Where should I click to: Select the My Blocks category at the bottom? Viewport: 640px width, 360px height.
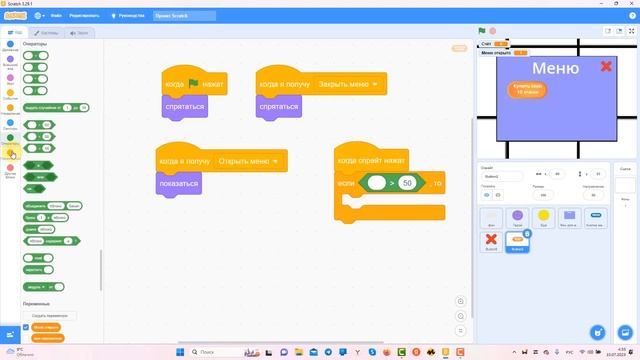[x=10, y=168]
